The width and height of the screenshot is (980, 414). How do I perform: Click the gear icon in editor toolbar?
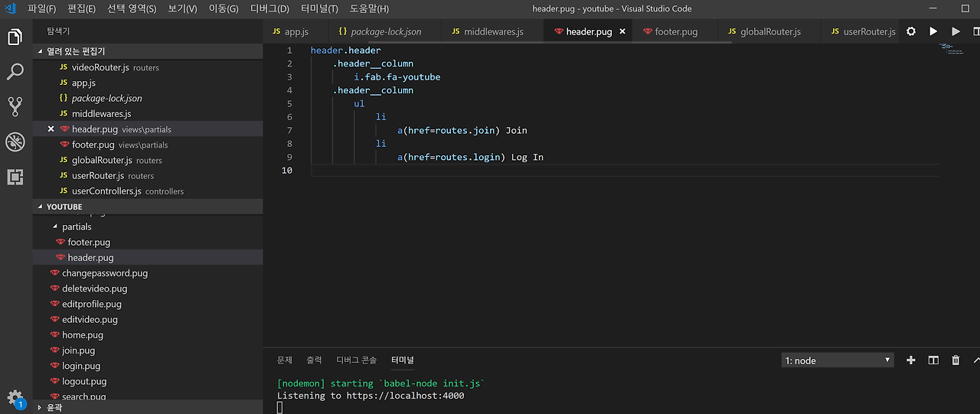911,31
